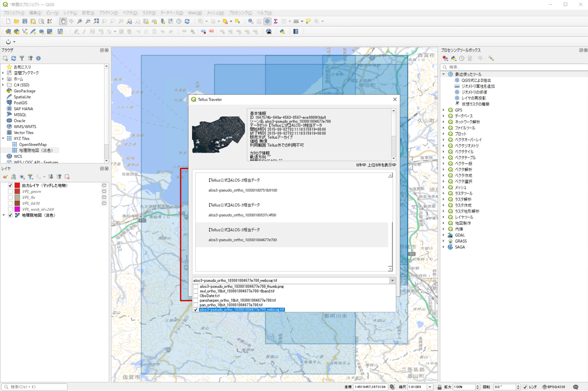588x391 pixels.
Task: Save the project with the floppy disk icon
Action: coord(25,21)
